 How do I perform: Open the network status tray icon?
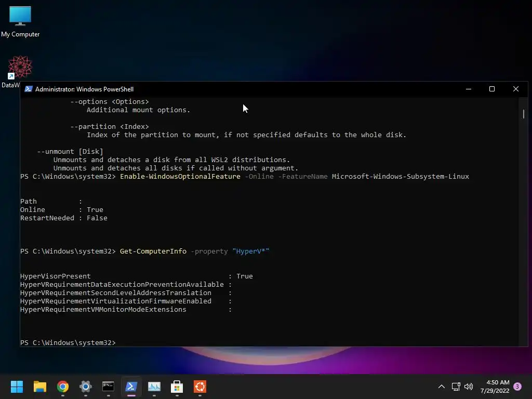pos(456,387)
